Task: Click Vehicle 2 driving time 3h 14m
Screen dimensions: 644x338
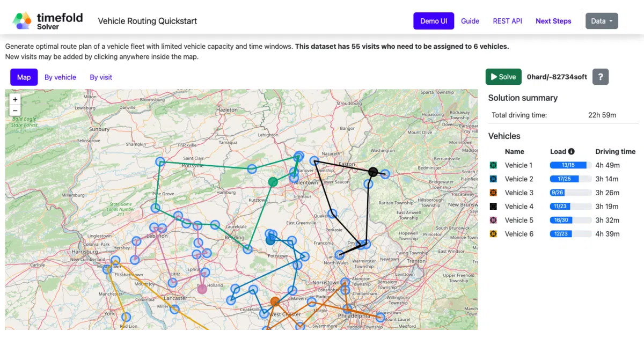Action: tap(608, 179)
